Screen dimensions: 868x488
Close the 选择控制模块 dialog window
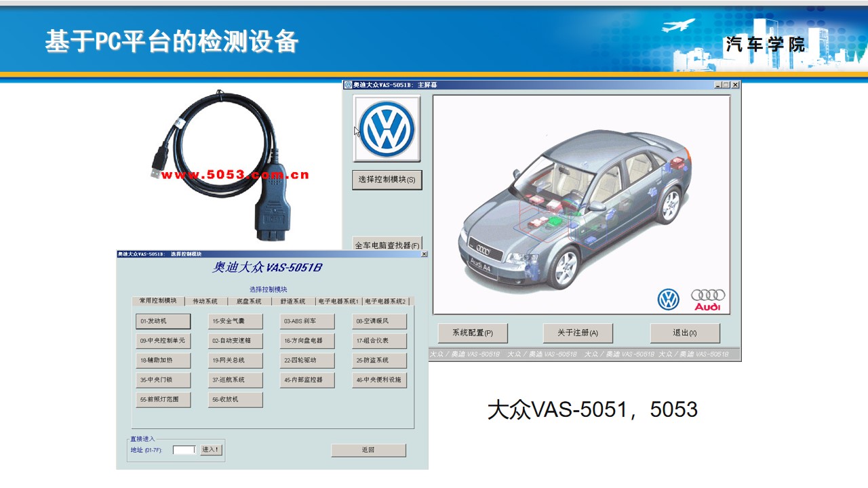[x=425, y=254]
